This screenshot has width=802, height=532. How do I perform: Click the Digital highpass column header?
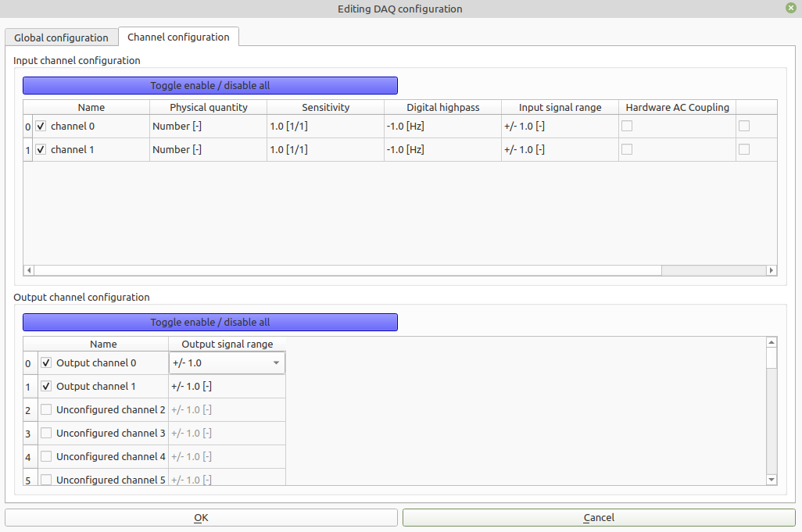[443, 107]
